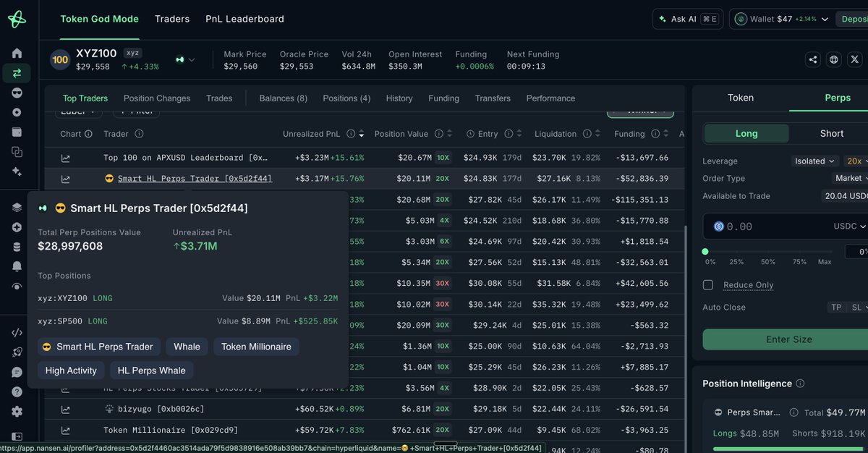The width and height of the screenshot is (868, 453).
Task: Open the Market order type dropdown
Action: [x=851, y=178]
